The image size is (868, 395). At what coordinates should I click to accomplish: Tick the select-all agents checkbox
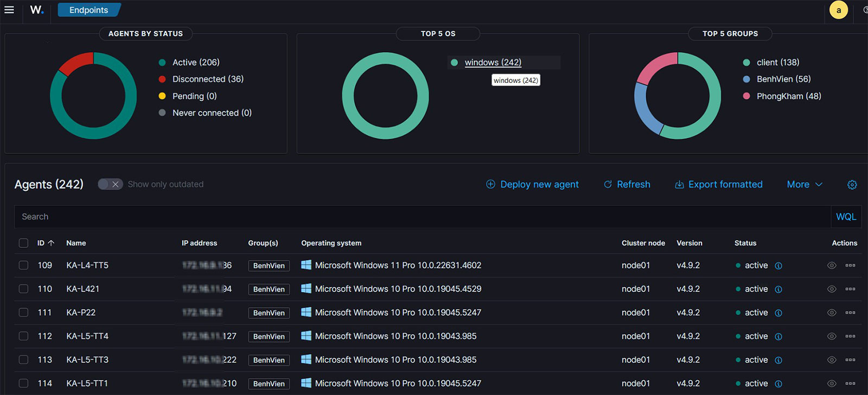pos(23,243)
